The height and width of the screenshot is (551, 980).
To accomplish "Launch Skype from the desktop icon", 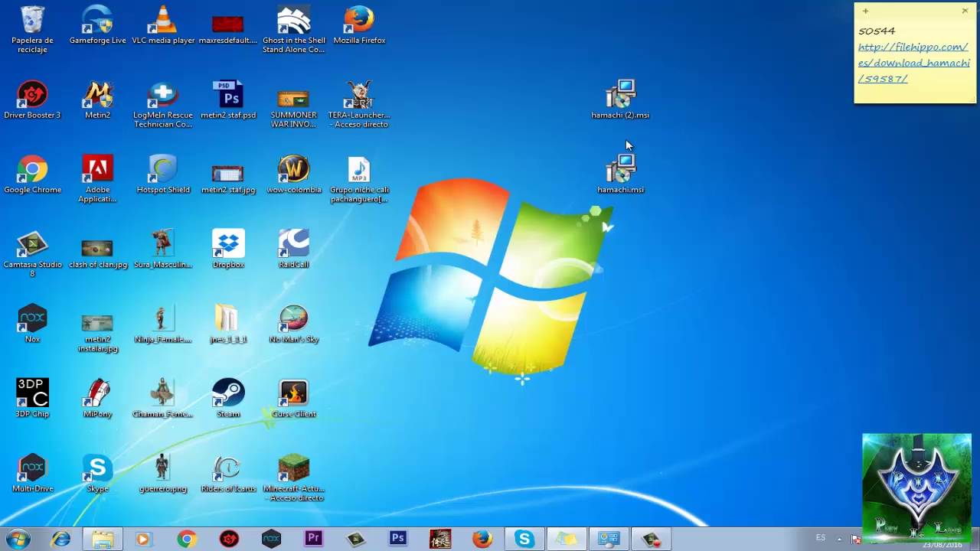I will click(x=97, y=473).
